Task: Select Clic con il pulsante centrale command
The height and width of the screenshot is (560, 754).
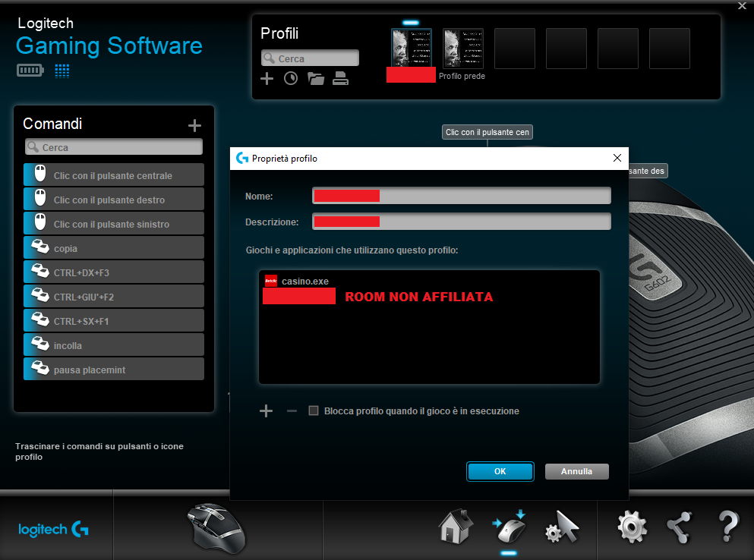Action: 114,175
